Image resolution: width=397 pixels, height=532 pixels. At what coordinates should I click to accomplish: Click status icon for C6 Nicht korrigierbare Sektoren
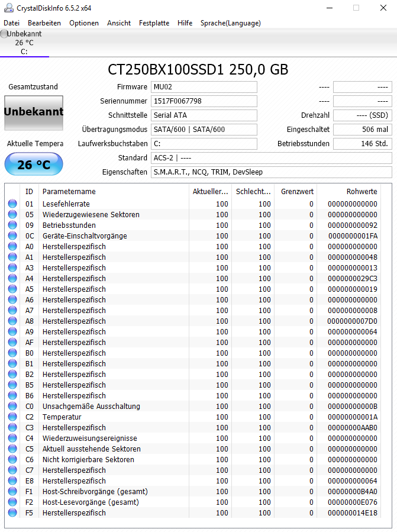click(12, 459)
